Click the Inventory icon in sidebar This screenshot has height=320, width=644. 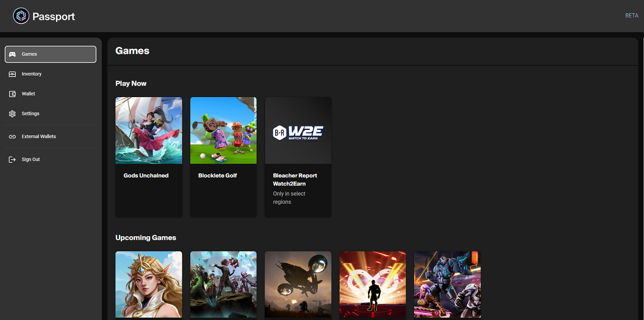tap(12, 74)
